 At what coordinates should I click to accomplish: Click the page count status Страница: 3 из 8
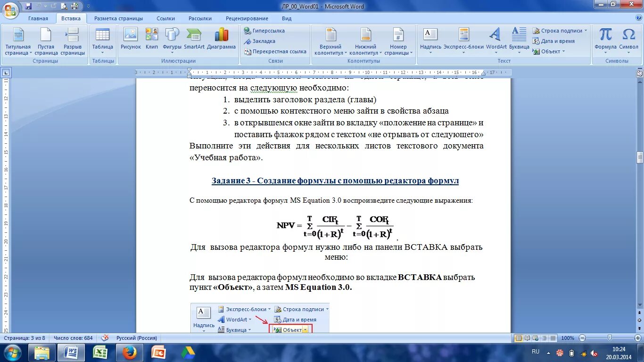click(25, 338)
